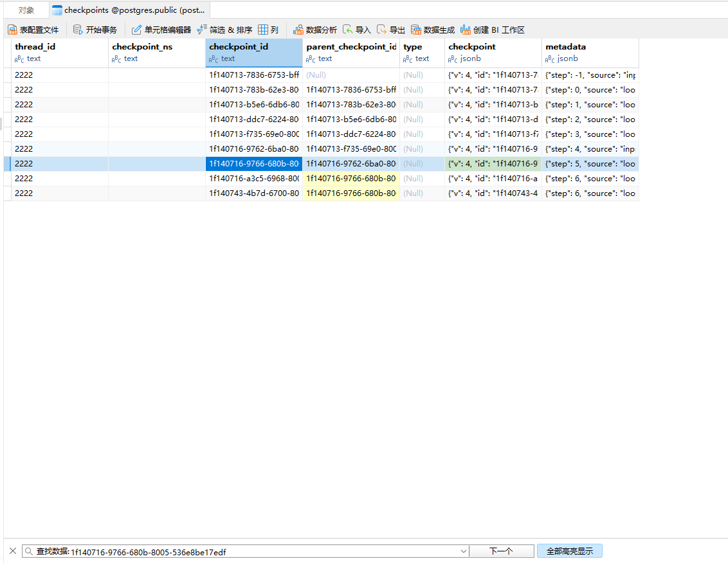Select the metadata column header
Viewport: 728px width, 563px height.
(590, 53)
